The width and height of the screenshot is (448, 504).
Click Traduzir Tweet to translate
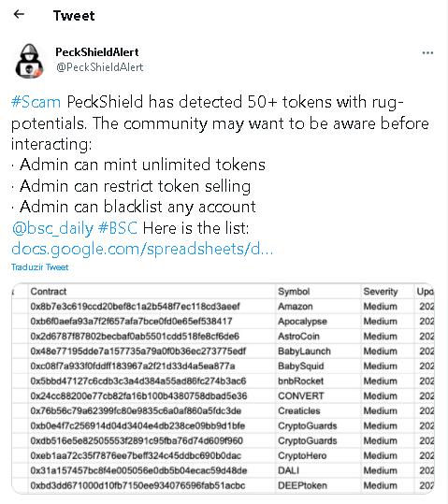(x=40, y=267)
